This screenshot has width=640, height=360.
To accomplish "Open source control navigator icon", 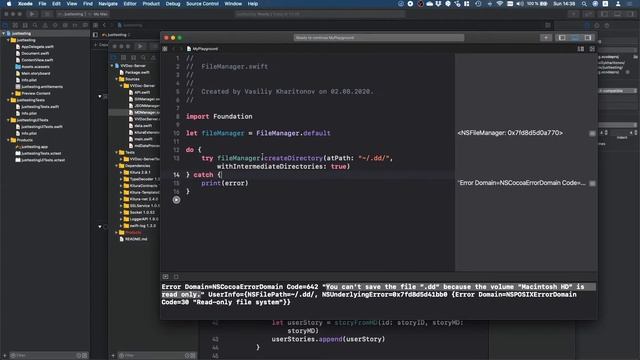I will [15, 25].
